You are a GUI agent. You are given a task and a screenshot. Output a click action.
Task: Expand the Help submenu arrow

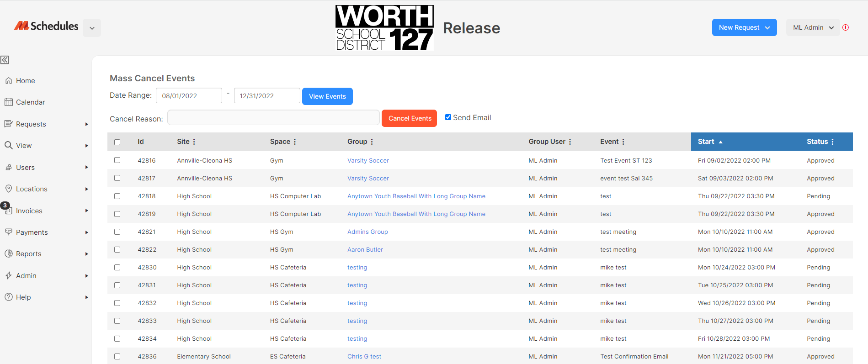(86, 297)
